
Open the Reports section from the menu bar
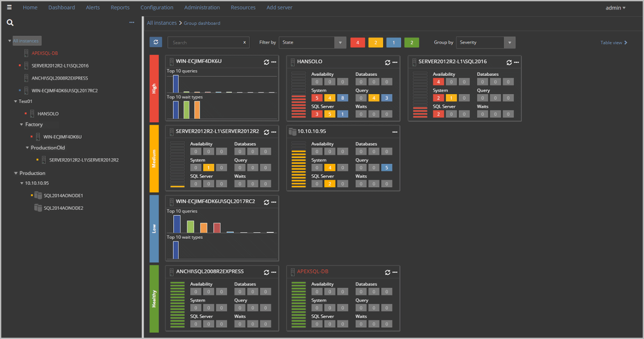point(120,7)
